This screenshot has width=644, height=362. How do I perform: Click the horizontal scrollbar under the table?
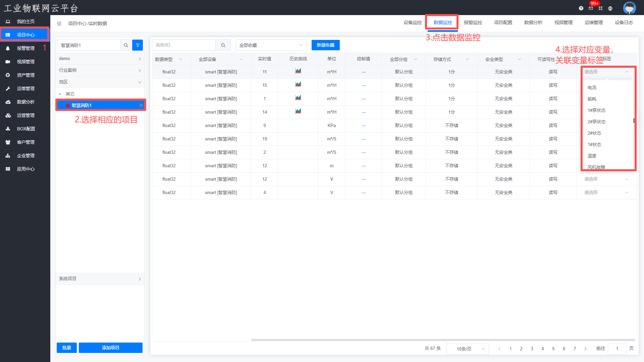[x=443, y=340]
